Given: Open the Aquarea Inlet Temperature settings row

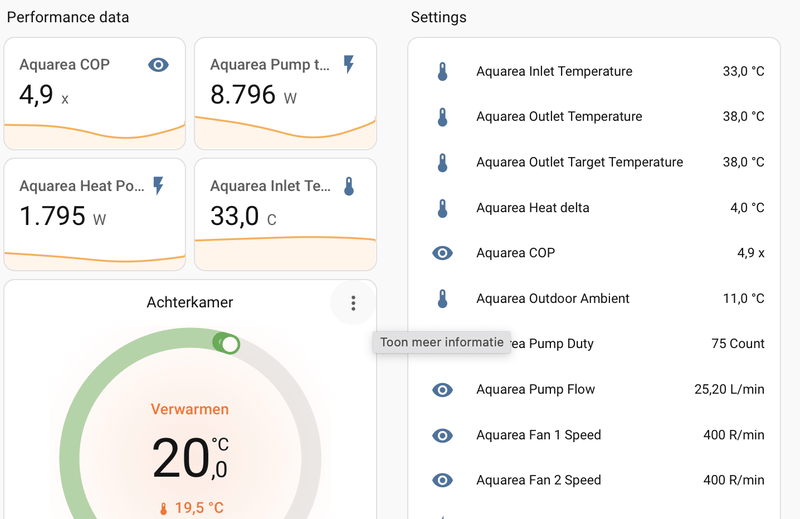Looking at the screenshot, I should pyautogui.click(x=554, y=72).
